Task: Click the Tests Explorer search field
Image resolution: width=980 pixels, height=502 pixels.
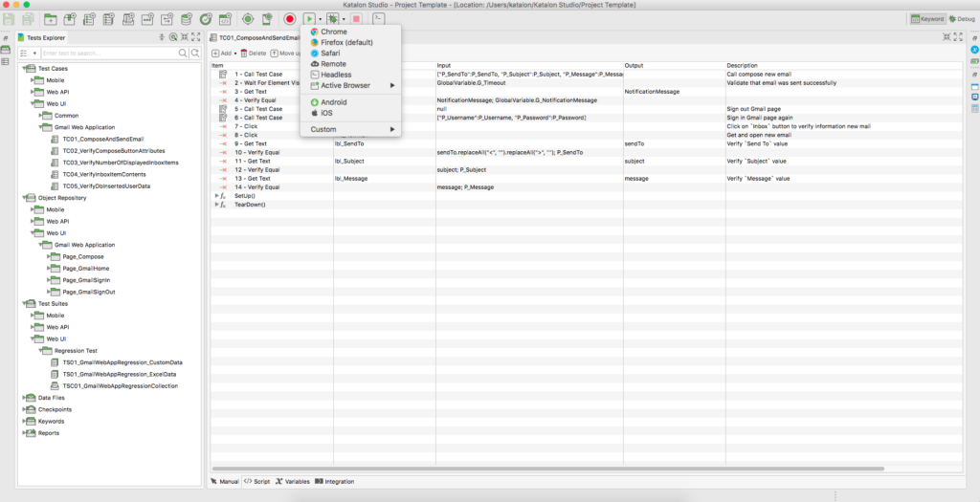Action: (109, 54)
